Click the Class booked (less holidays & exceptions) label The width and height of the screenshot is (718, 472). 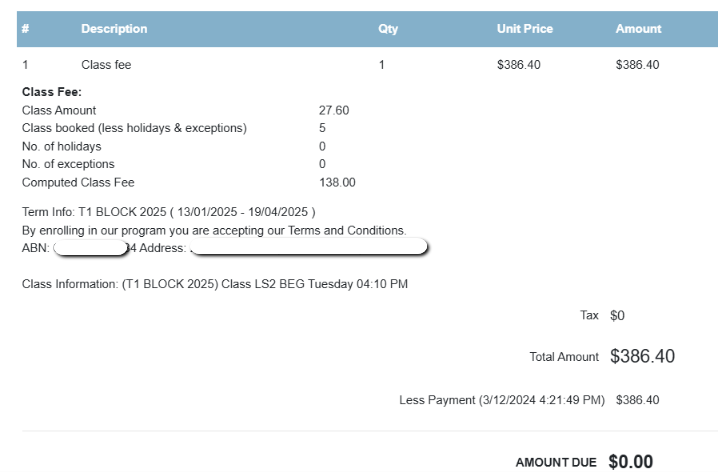click(134, 128)
